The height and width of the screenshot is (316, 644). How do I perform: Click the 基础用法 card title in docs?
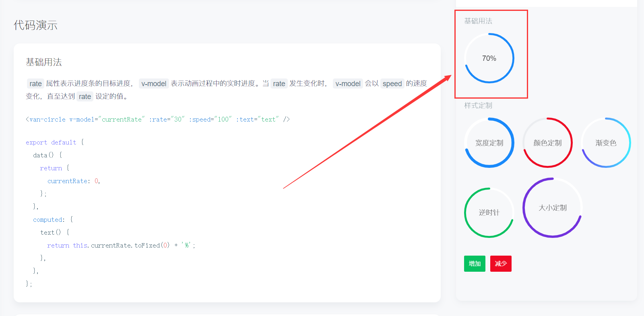[44, 62]
